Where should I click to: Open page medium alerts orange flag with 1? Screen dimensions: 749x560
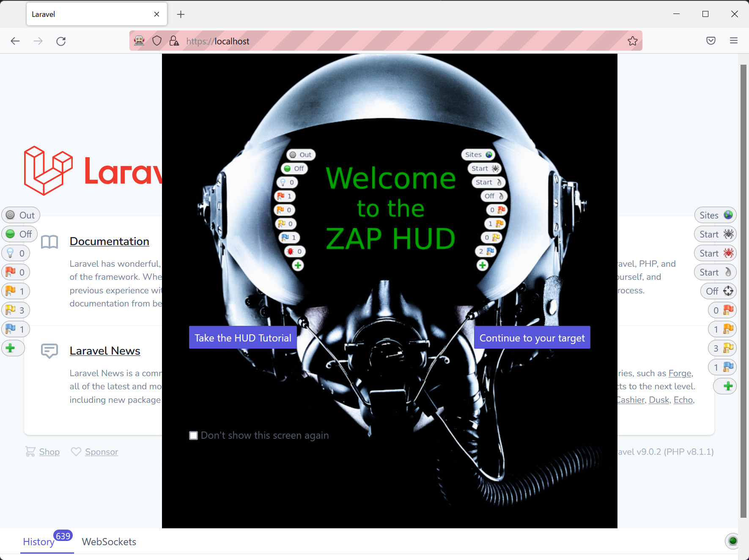[16, 291]
